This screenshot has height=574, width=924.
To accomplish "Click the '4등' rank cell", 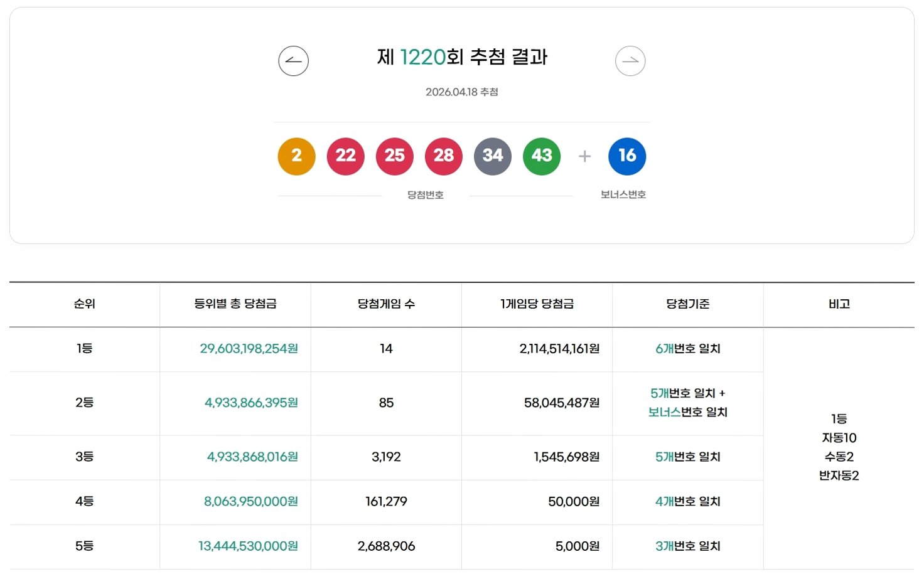I will click(x=85, y=501).
